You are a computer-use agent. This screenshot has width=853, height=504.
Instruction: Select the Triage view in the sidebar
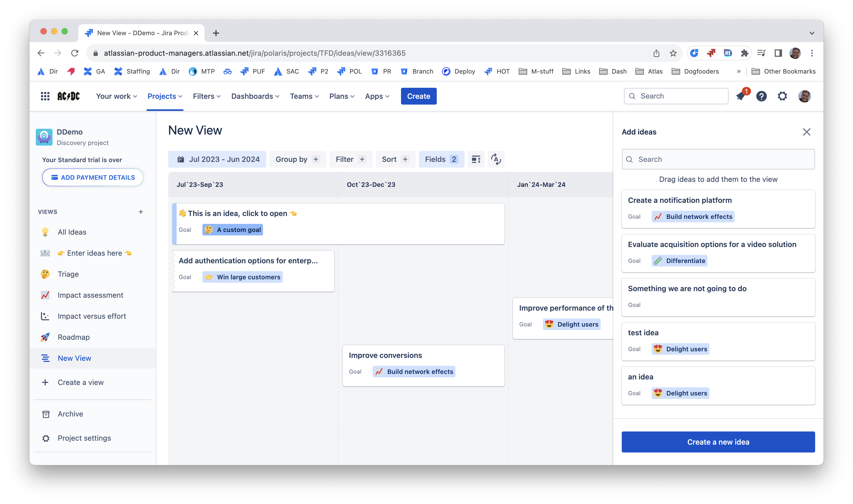[x=68, y=274]
